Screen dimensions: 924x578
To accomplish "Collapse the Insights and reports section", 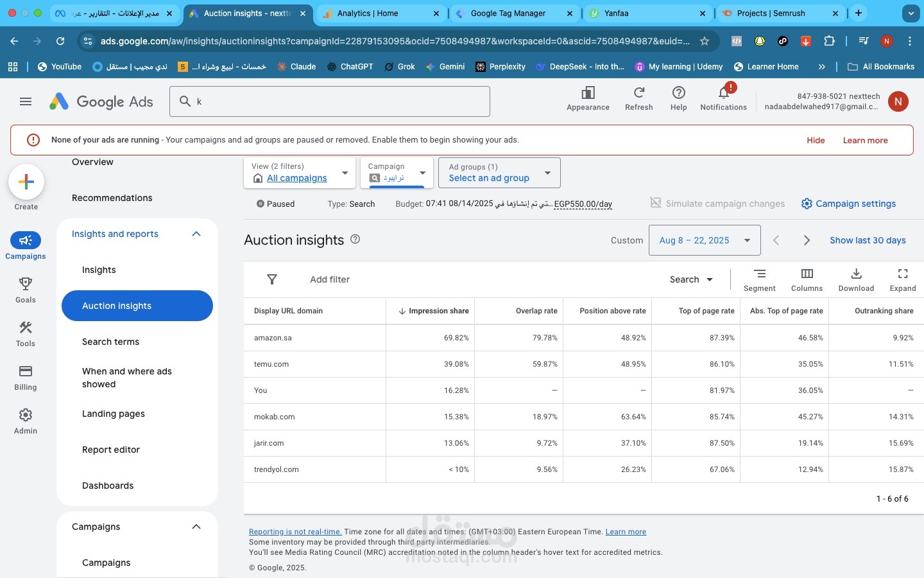I will click(x=196, y=234).
